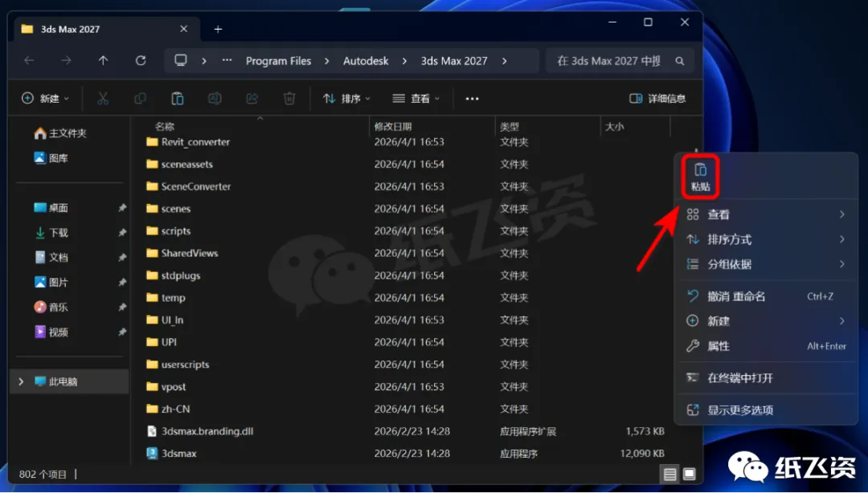This screenshot has width=868, height=493.
Task: Click the Copy icon in toolbar
Action: pos(140,99)
